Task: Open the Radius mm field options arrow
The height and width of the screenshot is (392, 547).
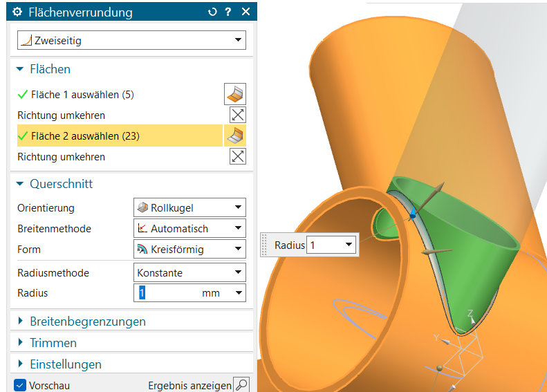Action: pos(239,292)
